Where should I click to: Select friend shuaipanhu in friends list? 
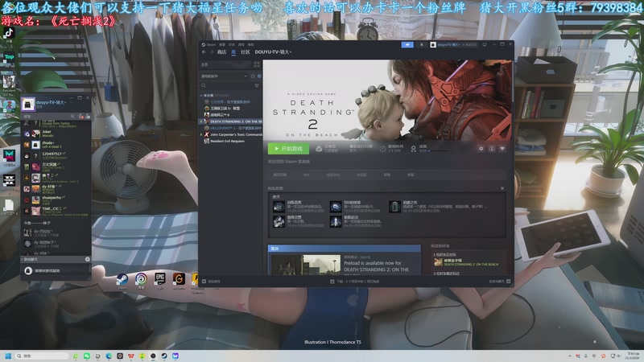click(56, 200)
